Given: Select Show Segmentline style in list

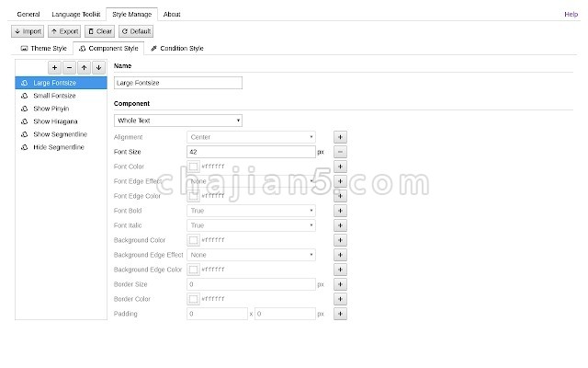Looking at the screenshot, I should click(62, 134).
